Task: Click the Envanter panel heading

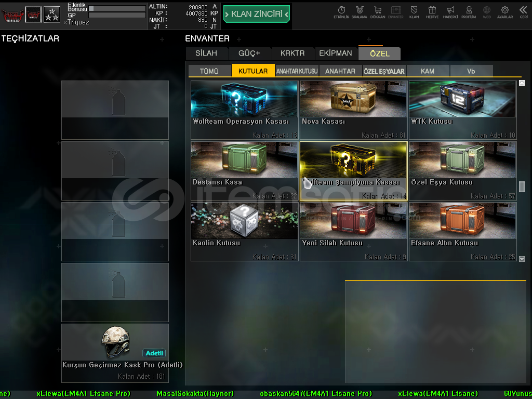Action: 207,38
